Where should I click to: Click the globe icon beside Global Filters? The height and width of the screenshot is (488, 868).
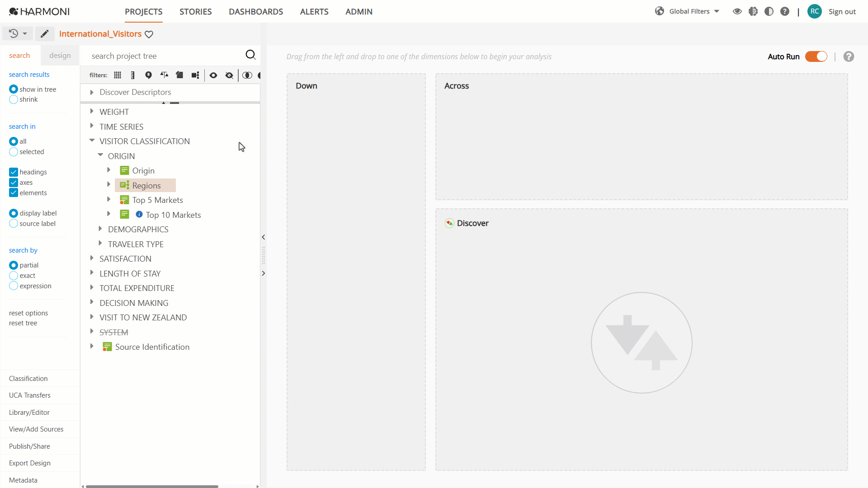[x=660, y=11]
